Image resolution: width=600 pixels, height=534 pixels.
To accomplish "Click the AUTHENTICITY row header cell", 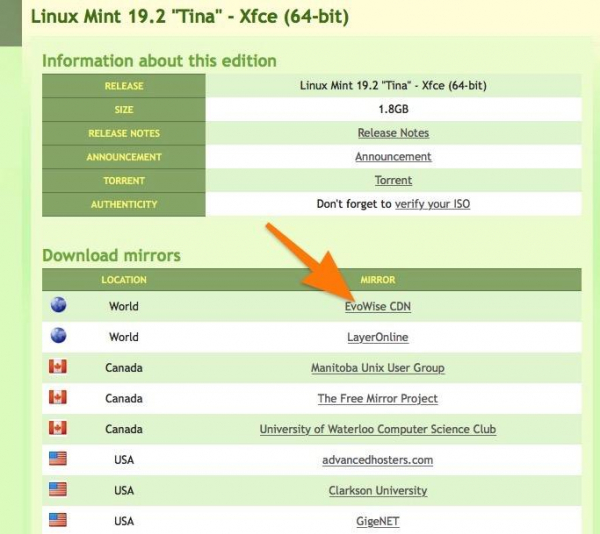I will [x=124, y=204].
